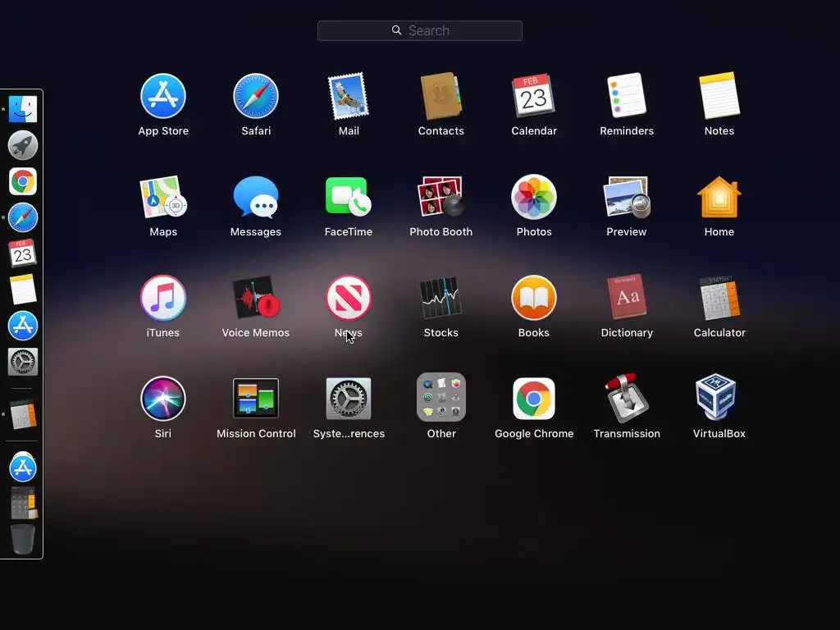Click the Finder icon in the Dock

(22, 109)
